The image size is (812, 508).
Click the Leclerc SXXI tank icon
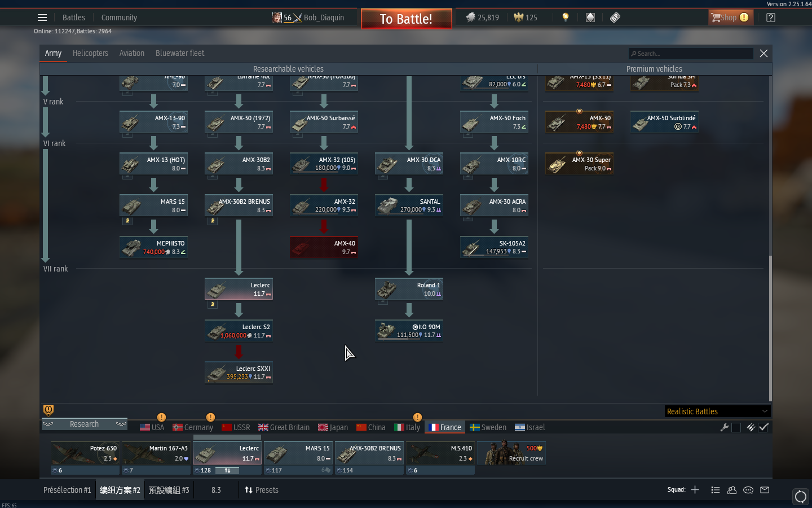pos(217,373)
